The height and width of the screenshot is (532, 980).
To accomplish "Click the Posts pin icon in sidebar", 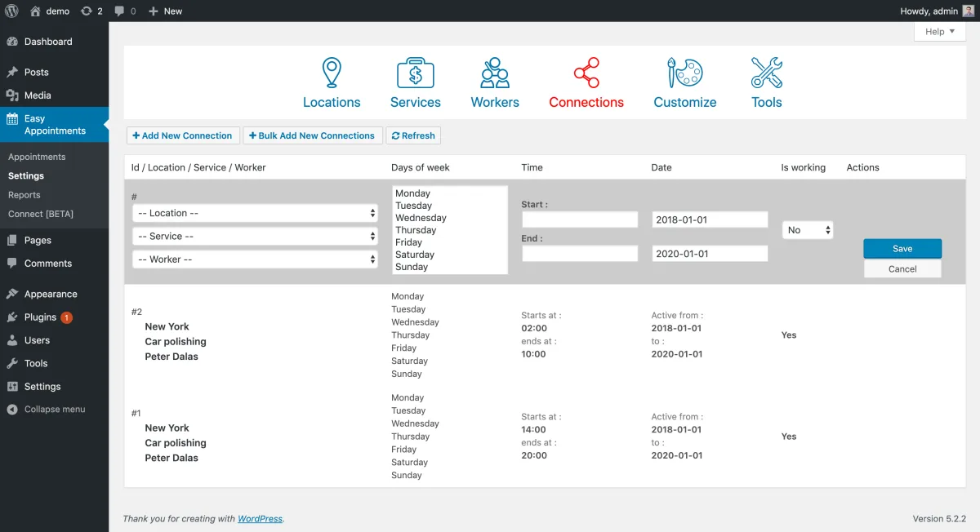I will click(x=12, y=72).
